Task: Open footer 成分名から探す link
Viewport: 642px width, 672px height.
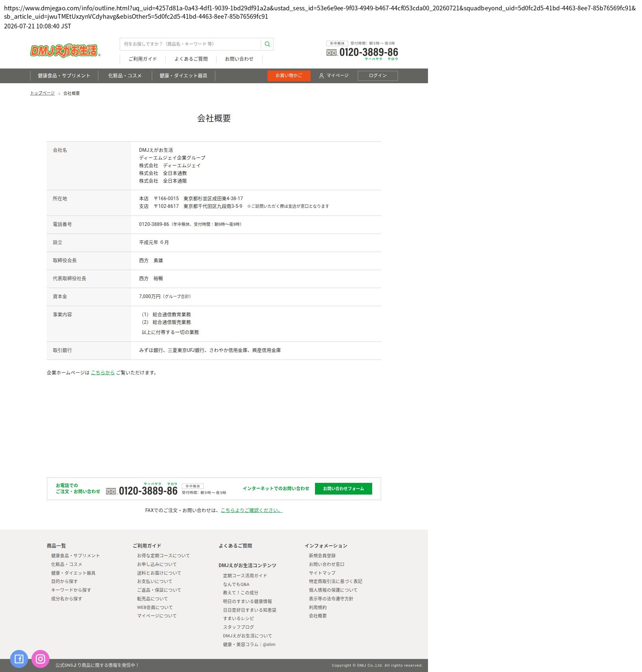Action: tap(67, 598)
